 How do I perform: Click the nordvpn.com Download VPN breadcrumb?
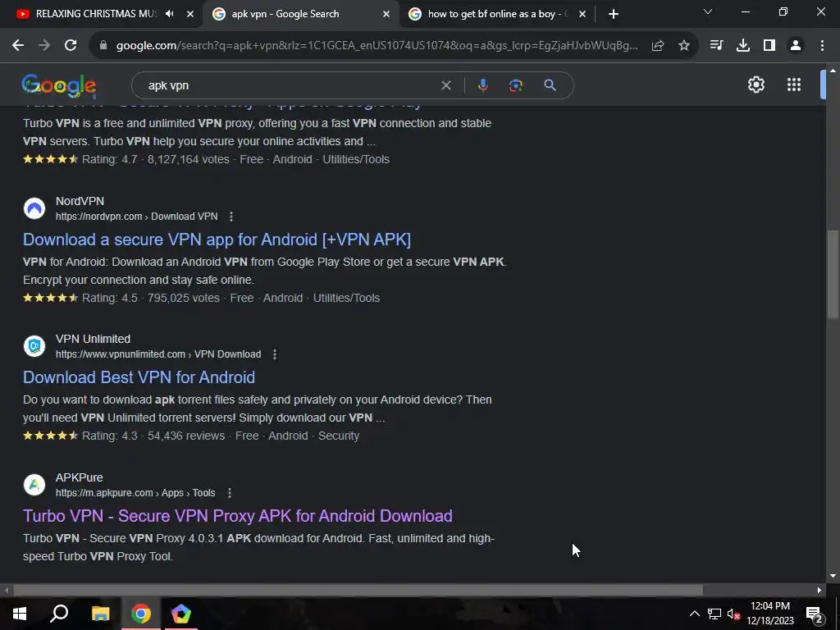[137, 217]
